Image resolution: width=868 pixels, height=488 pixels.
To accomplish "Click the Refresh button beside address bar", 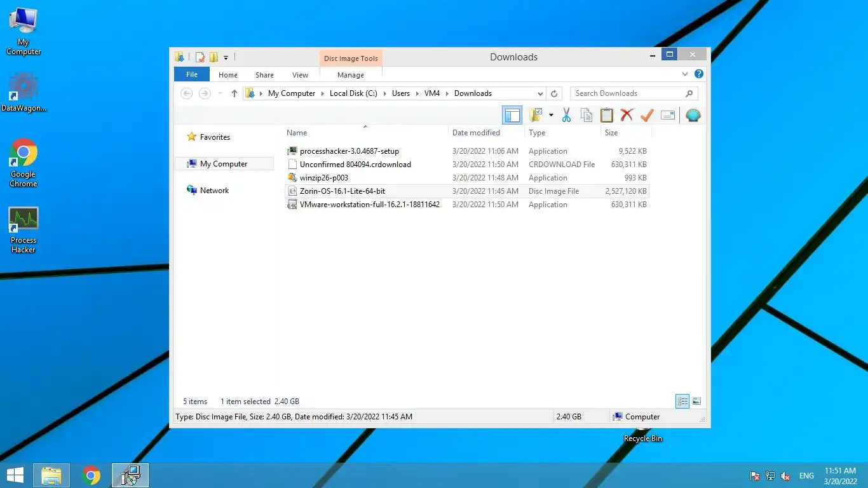I will [554, 93].
